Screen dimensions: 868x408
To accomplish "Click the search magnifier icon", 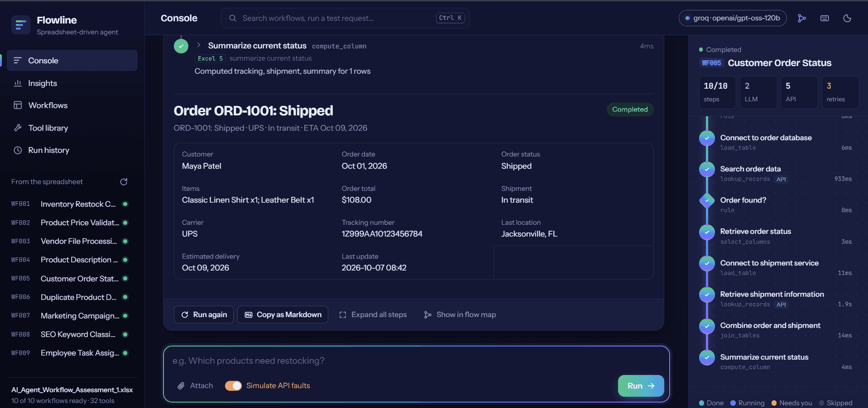I will (233, 18).
